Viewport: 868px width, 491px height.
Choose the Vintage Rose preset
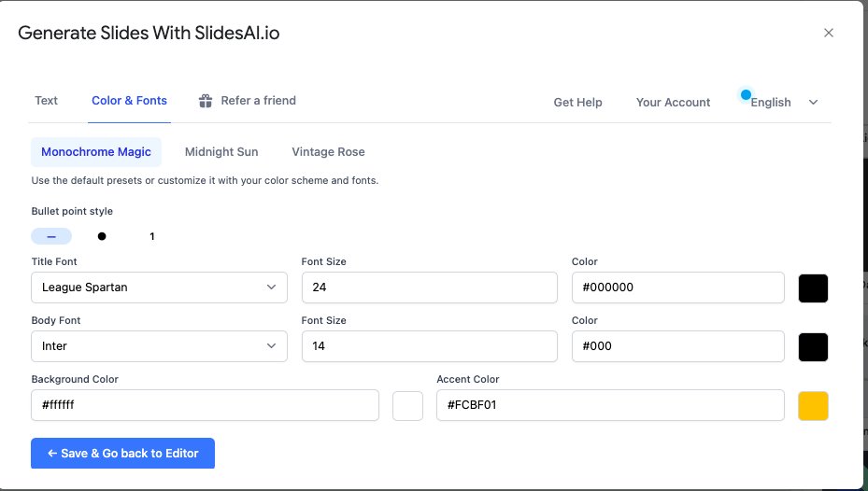328,152
